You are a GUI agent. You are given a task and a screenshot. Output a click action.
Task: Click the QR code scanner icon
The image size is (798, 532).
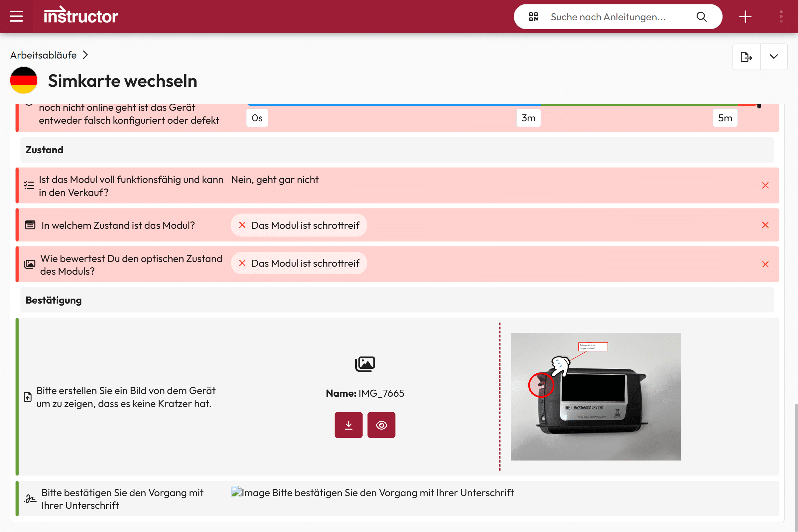point(533,17)
